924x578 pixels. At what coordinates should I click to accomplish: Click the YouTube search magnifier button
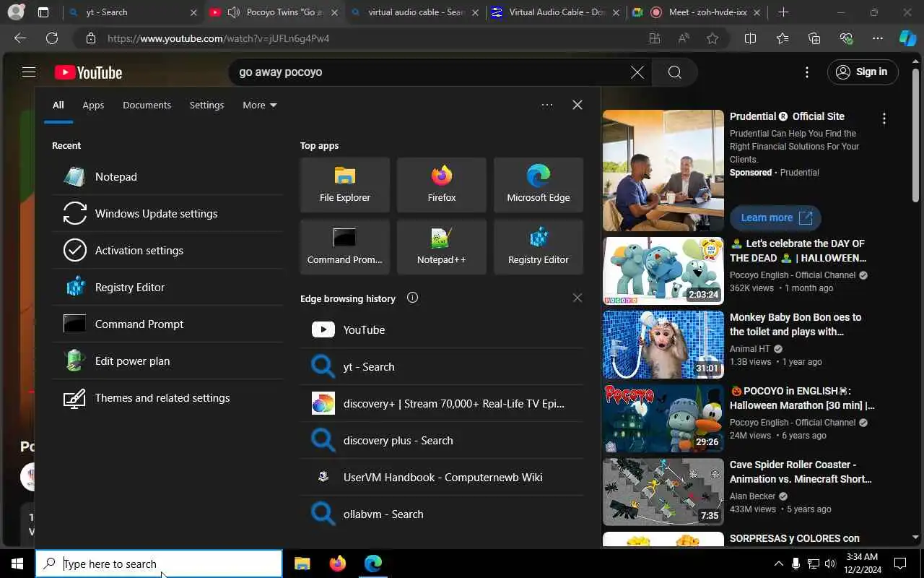[674, 72]
